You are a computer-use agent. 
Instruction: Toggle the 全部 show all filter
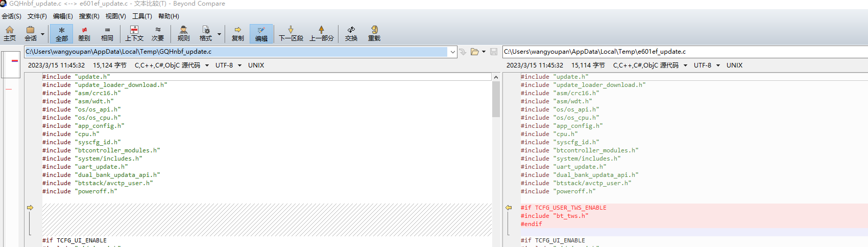[62, 33]
